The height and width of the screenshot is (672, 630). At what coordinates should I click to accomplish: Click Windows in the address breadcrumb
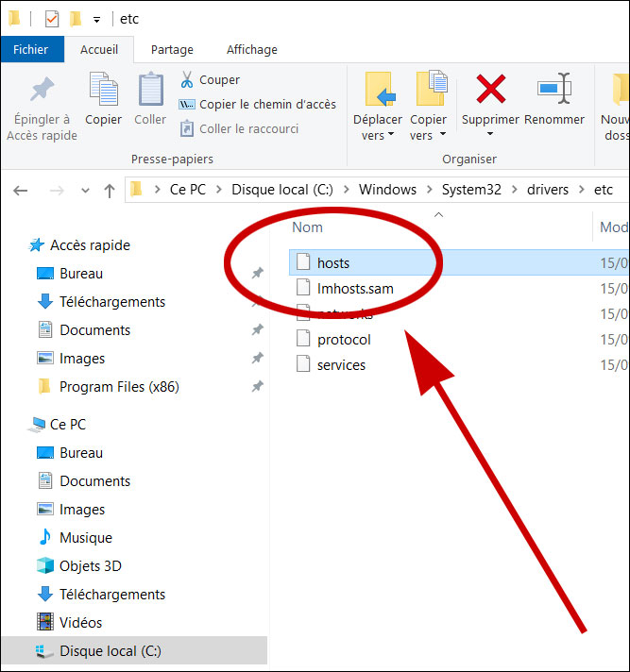pos(387,190)
